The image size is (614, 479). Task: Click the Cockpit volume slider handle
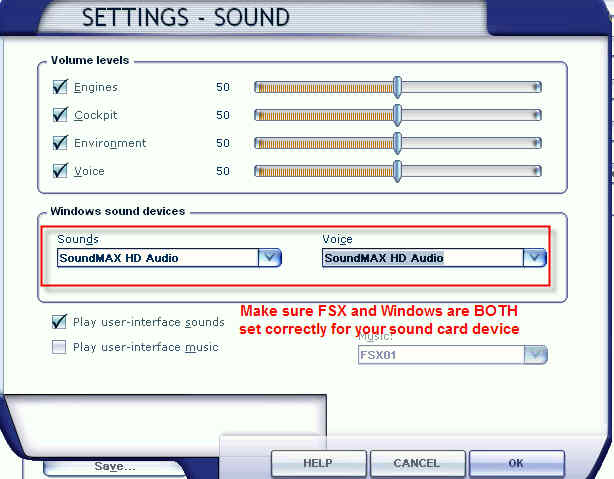pos(397,115)
